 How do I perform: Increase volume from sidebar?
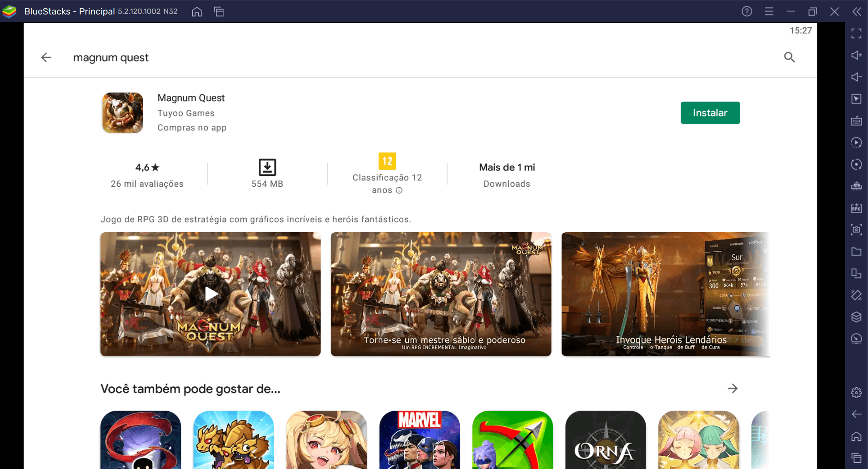point(856,55)
